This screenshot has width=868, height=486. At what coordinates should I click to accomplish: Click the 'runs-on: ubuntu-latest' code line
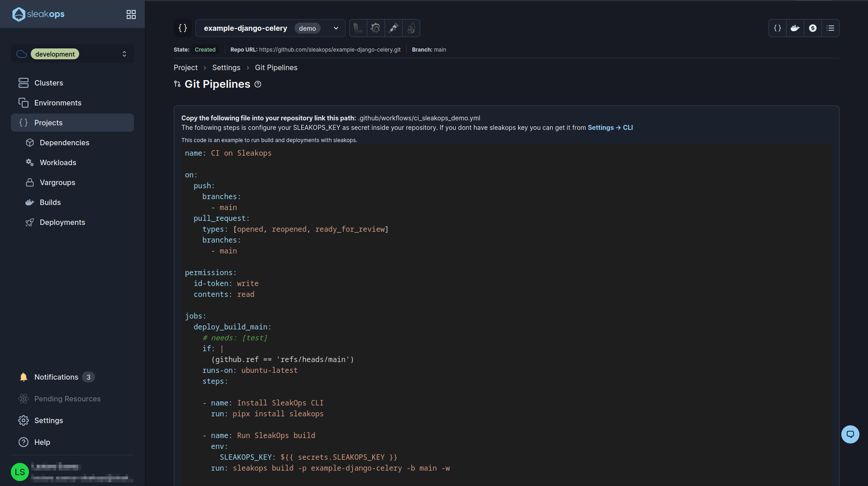[x=250, y=370]
